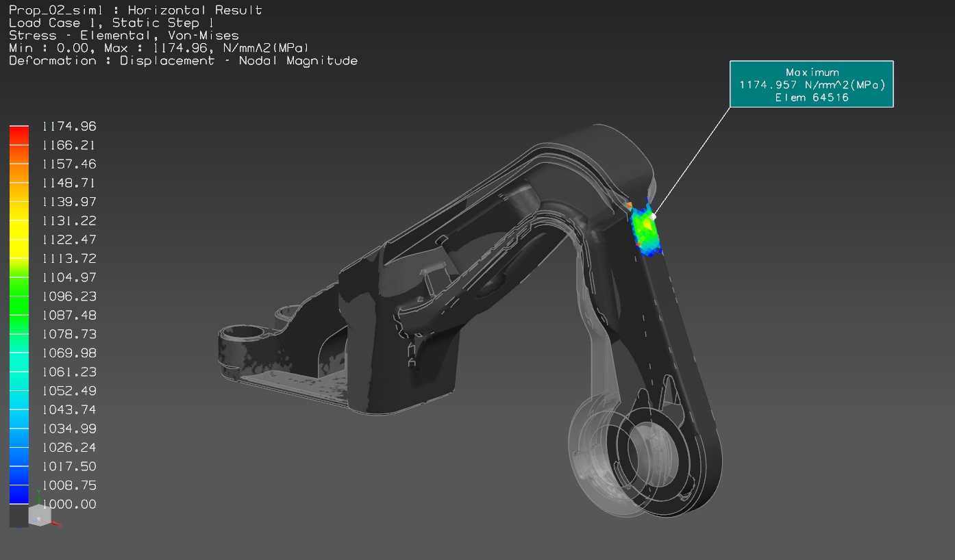Click the legend value 1000.00
The height and width of the screenshot is (560, 955).
tap(69, 504)
